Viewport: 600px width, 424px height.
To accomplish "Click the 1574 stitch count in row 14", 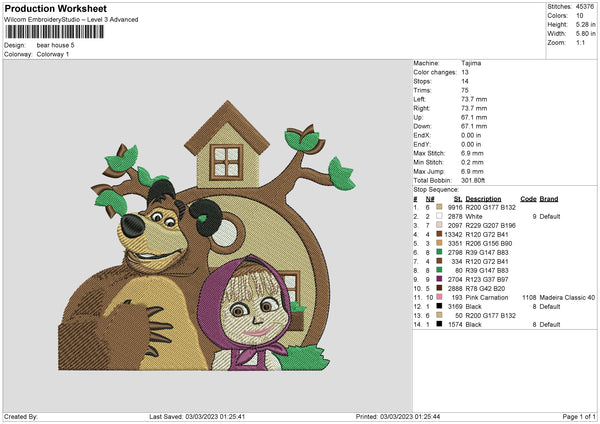I will coord(455,325).
